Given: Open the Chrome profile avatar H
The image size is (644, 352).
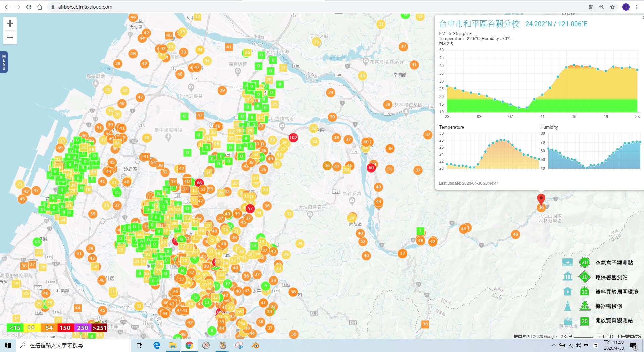Looking at the screenshot, I should coord(626,7).
